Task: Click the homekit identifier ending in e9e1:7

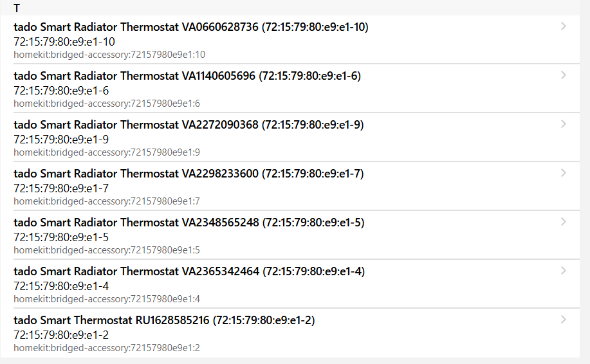Action: pyautogui.click(x=107, y=201)
